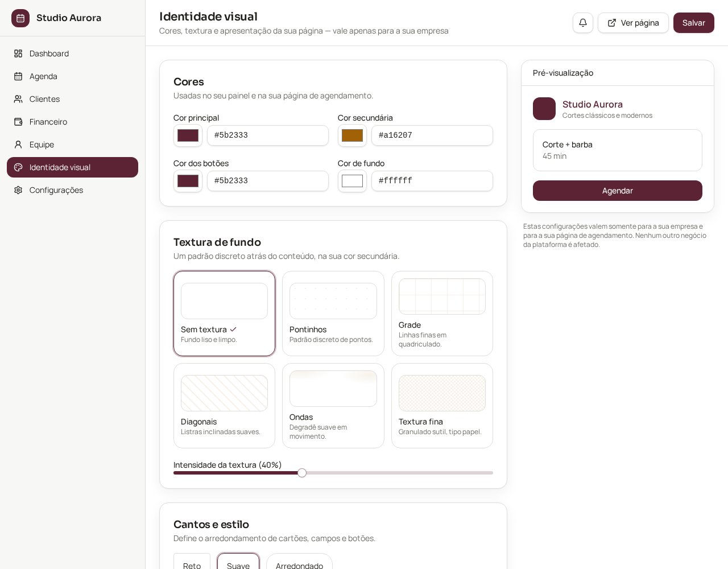Choose the Grade texture card

coord(442,314)
